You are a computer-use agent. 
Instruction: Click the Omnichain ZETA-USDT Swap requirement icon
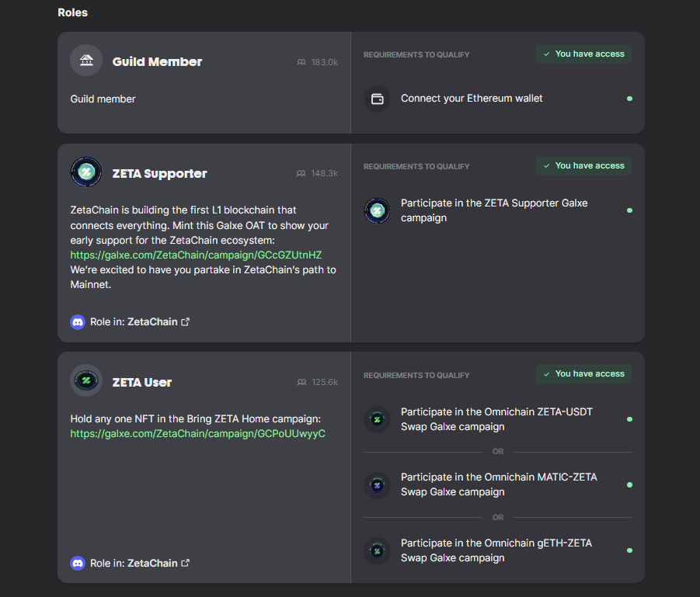tap(378, 419)
